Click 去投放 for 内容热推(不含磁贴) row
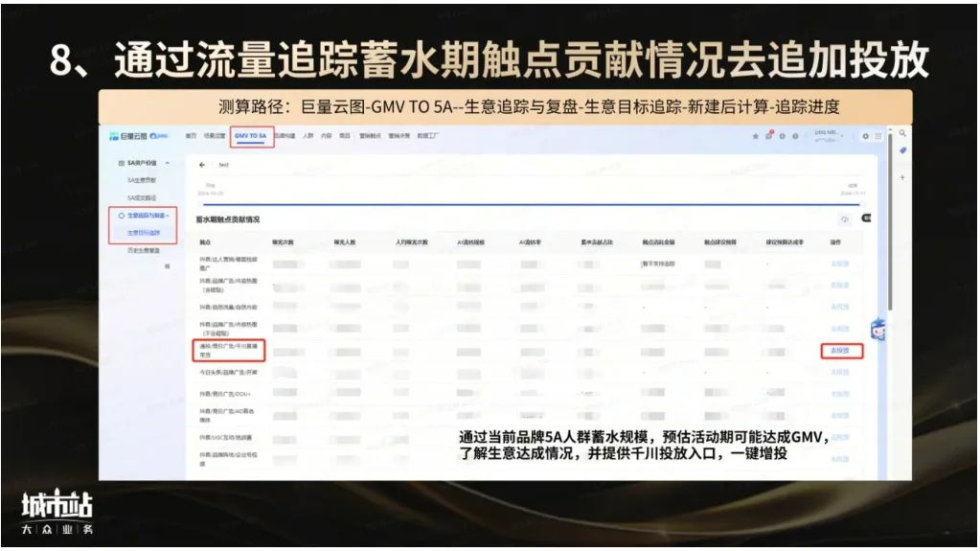The height and width of the screenshot is (551, 980). coord(840,329)
